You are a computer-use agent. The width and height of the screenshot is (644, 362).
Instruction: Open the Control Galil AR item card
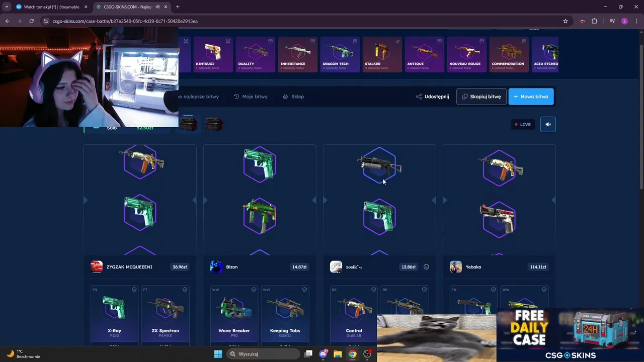point(354,316)
